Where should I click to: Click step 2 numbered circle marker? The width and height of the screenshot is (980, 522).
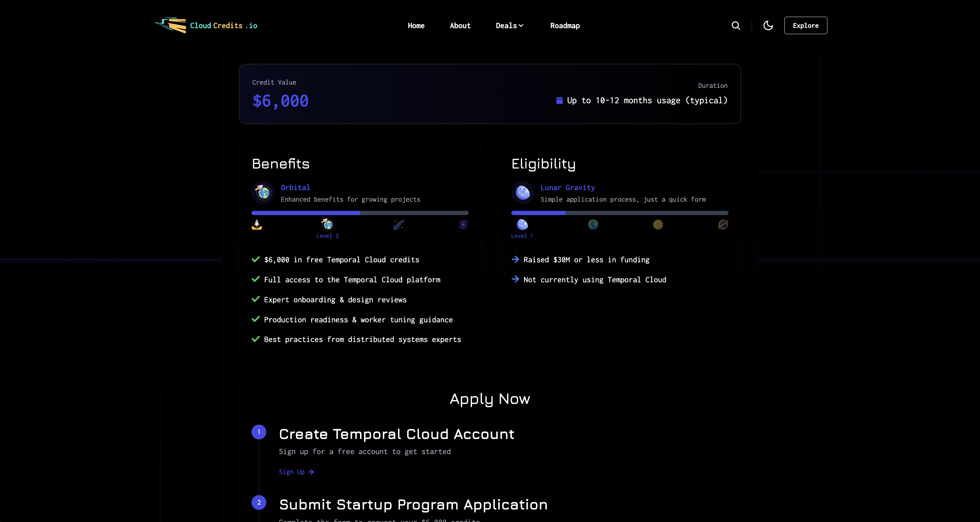259,502
